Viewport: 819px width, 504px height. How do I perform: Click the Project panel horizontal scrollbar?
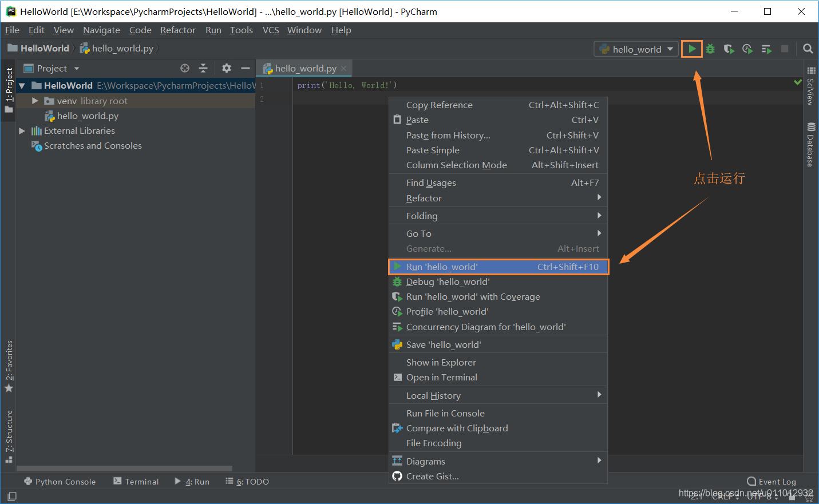pyautogui.click(x=124, y=468)
